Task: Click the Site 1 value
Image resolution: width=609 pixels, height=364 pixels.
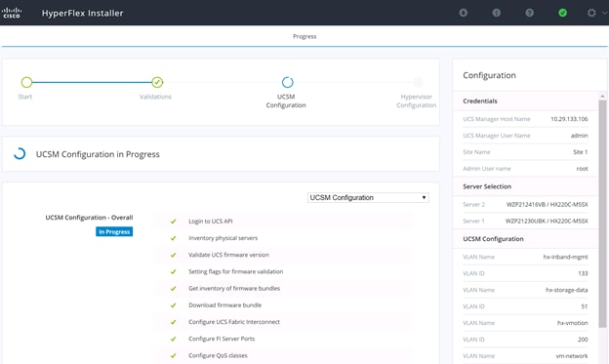Action: (x=581, y=152)
